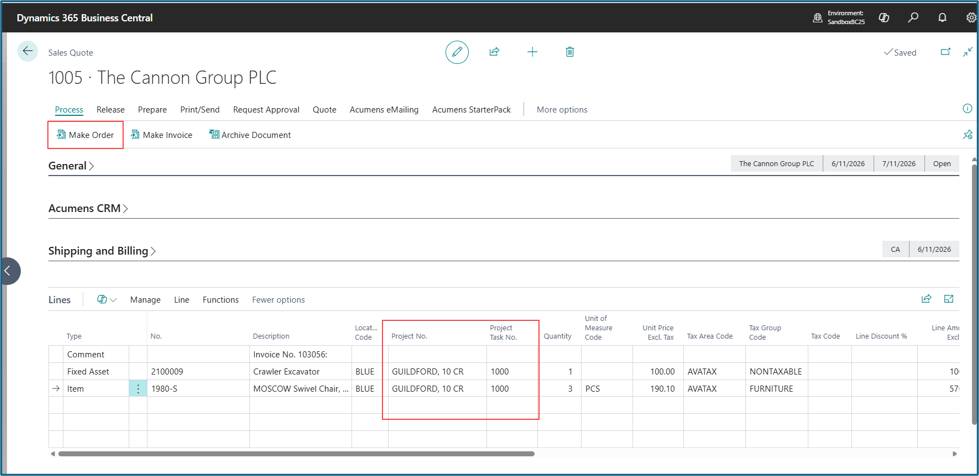The height and width of the screenshot is (476, 979).
Task: Click the Description column header
Action: [x=271, y=336]
